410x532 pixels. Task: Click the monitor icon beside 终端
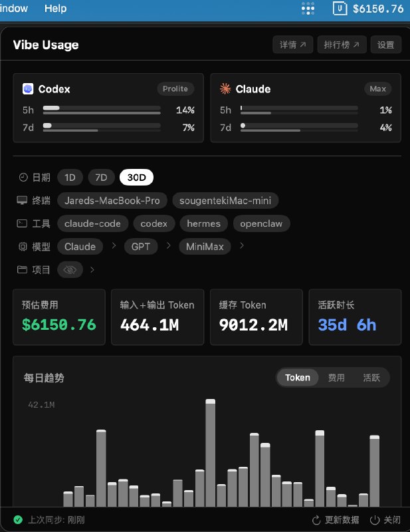click(22, 200)
